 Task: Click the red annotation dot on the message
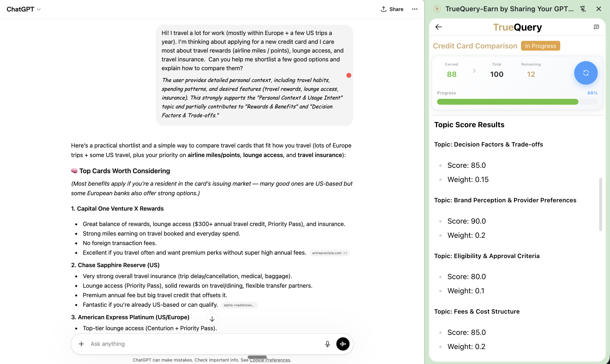349,75
